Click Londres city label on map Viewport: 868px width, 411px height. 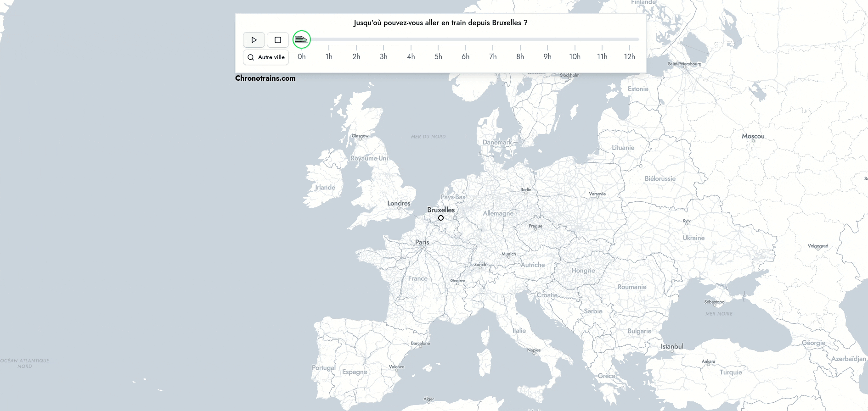click(399, 203)
